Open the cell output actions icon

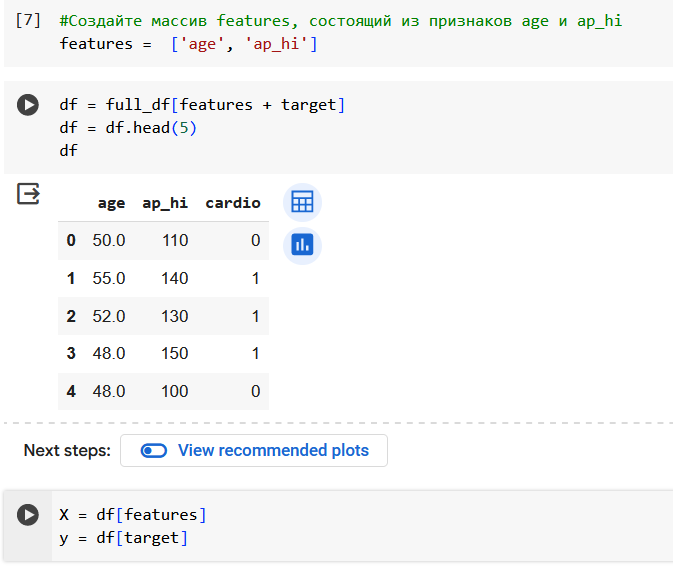[28, 194]
